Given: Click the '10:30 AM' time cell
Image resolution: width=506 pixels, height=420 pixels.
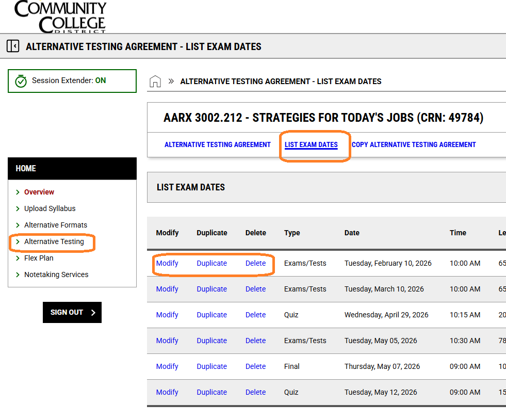Looking at the screenshot, I should (465, 341).
